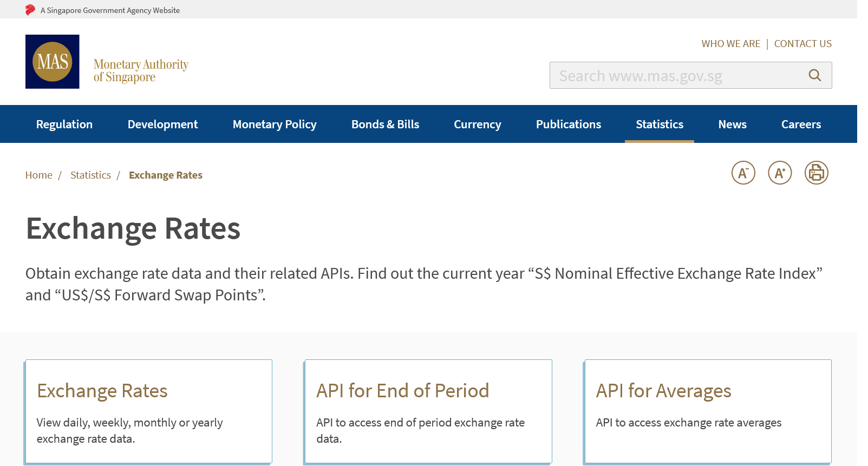Open the Currency menu item
868x466 pixels.
tap(477, 124)
